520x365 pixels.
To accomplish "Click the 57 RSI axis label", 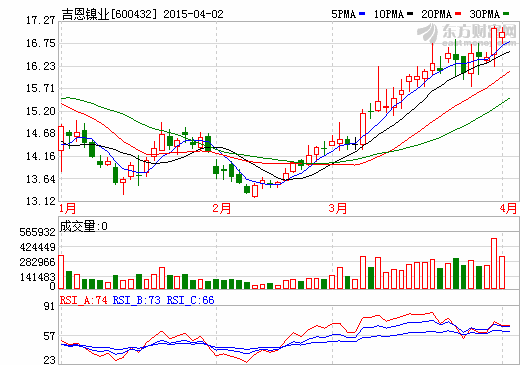I will click(49, 336).
